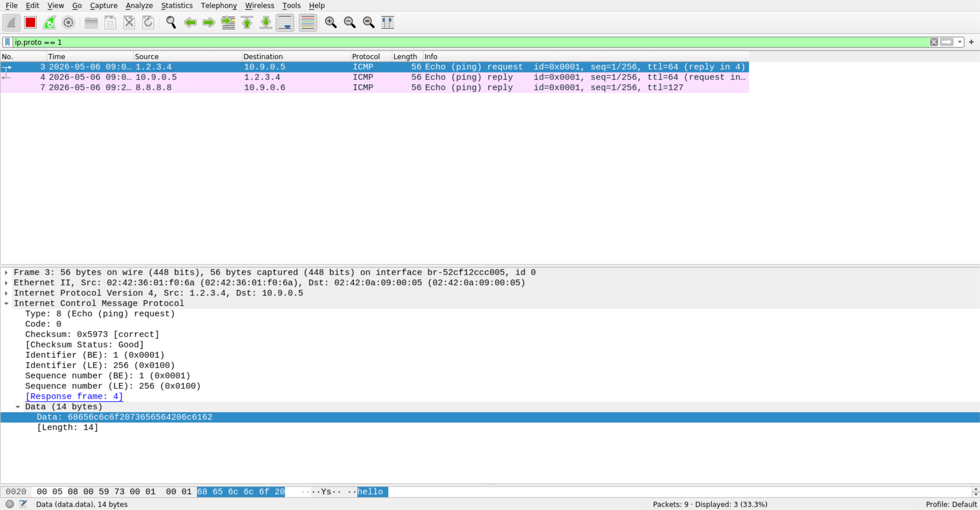Sort packets by Info column
The width and height of the screenshot is (980, 510).
point(586,57)
